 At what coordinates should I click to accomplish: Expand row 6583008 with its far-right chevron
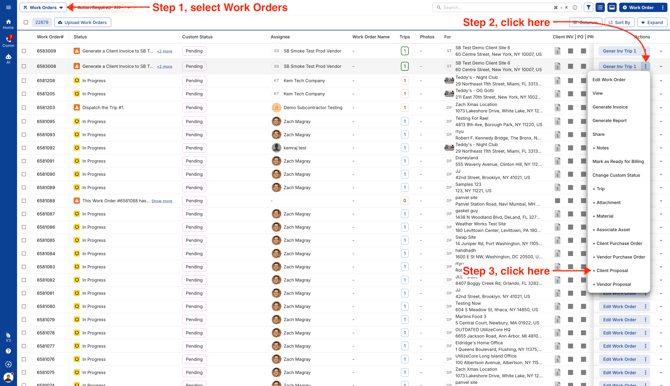point(661,66)
